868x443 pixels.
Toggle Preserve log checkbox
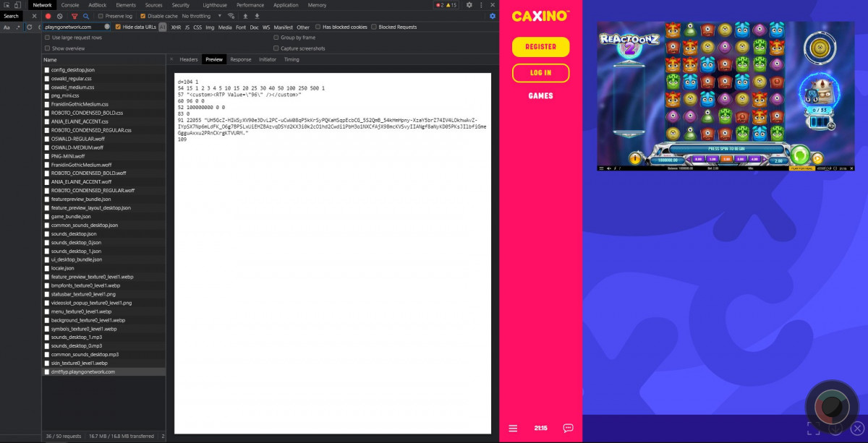pyautogui.click(x=101, y=16)
